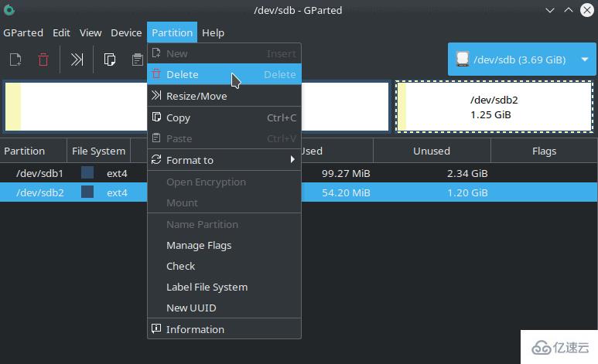Viewport: 598px width, 364px height.
Task: Select the /dev/sdb2 block in disk map
Action: (x=494, y=107)
